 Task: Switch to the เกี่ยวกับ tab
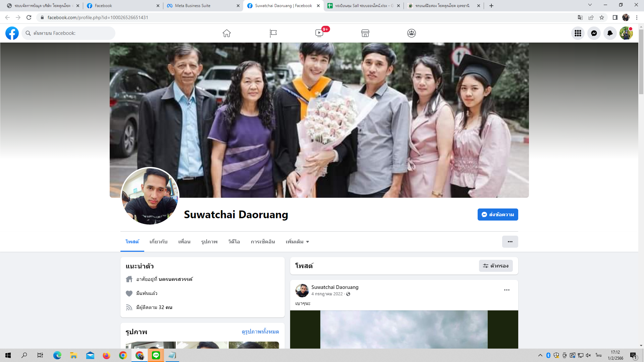[x=158, y=242]
